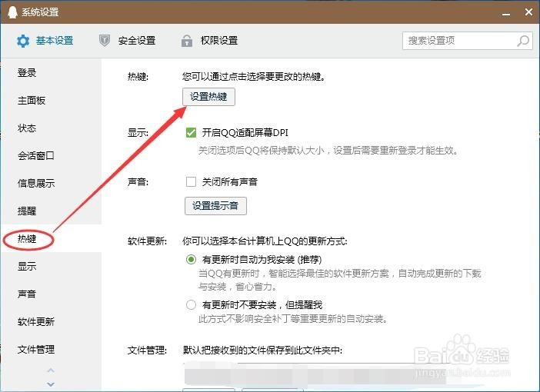540x392 pixels.
Task: Select 有更新时不要安装，但提醒我 radio option
Action: [x=191, y=304]
